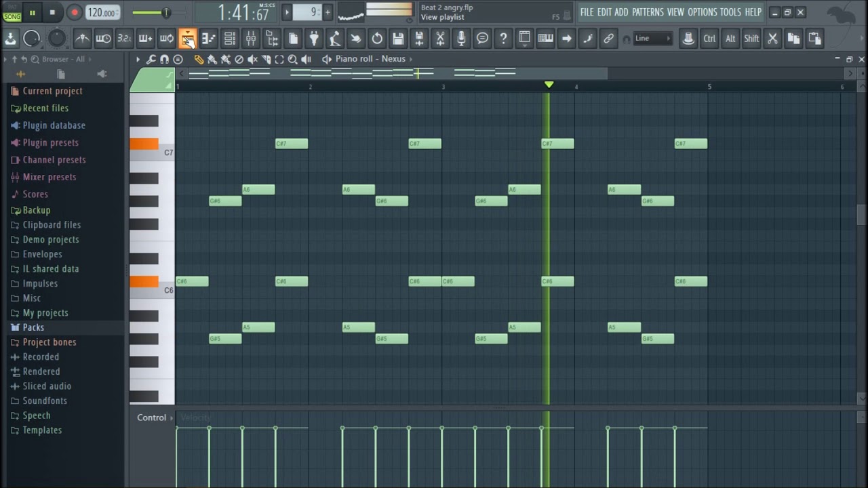
Task: Adjust the main volume slider
Action: pyautogui.click(x=160, y=12)
